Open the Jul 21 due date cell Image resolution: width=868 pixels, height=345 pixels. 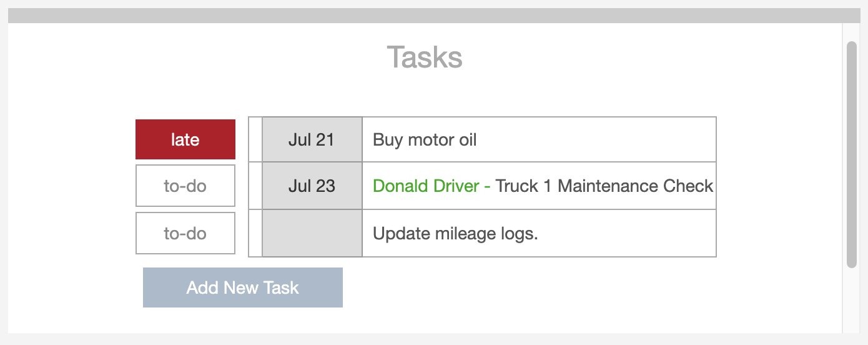pyautogui.click(x=312, y=139)
